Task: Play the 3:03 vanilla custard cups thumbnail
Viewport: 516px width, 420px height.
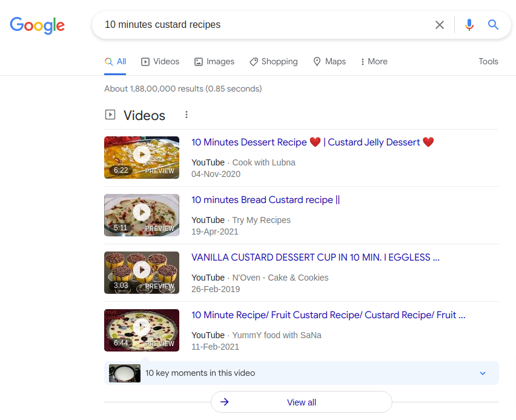Action: click(142, 273)
